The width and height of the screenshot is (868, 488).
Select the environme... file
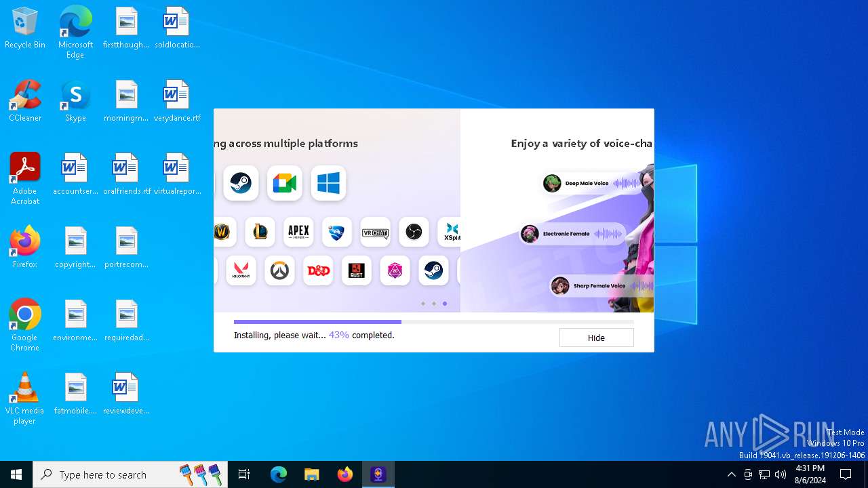point(75,321)
